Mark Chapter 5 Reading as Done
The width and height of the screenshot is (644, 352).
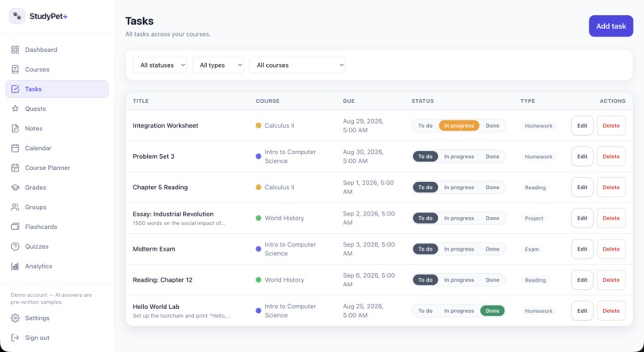pos(492,188)
